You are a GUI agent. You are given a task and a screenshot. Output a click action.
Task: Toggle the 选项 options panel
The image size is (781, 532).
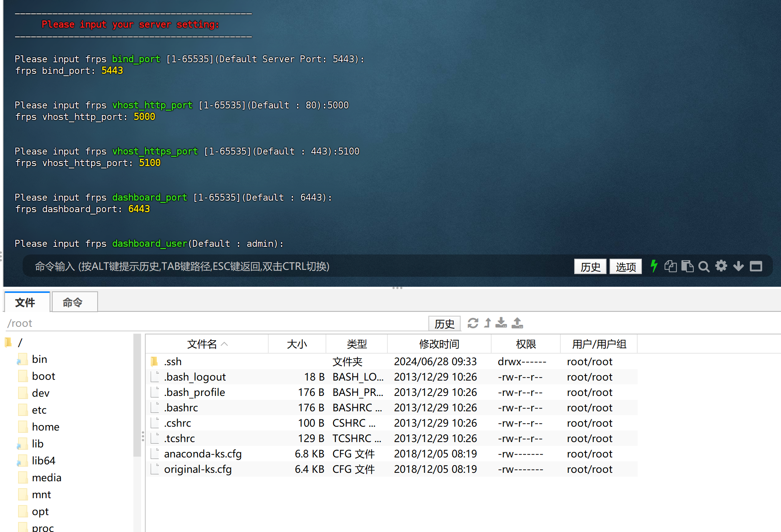(625, 266)
